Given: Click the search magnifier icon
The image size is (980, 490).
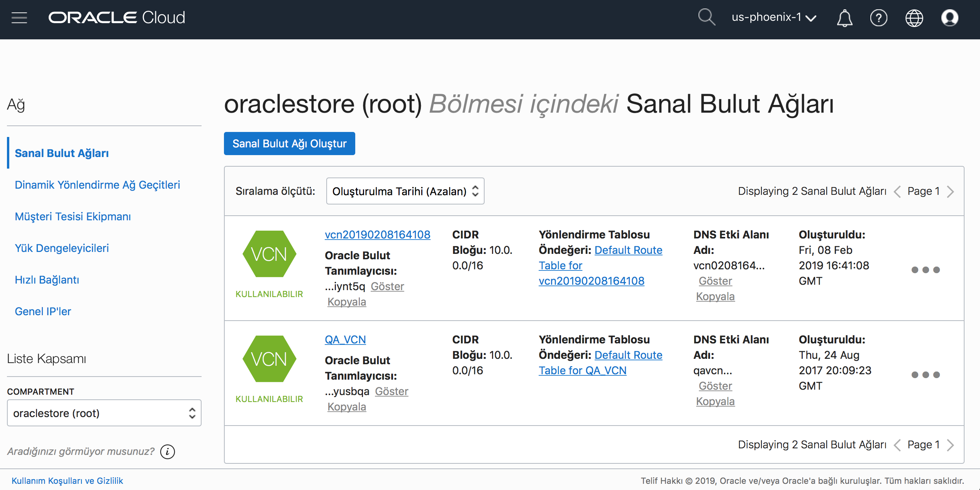Looking at the screenshot, I should pos(706,17).
